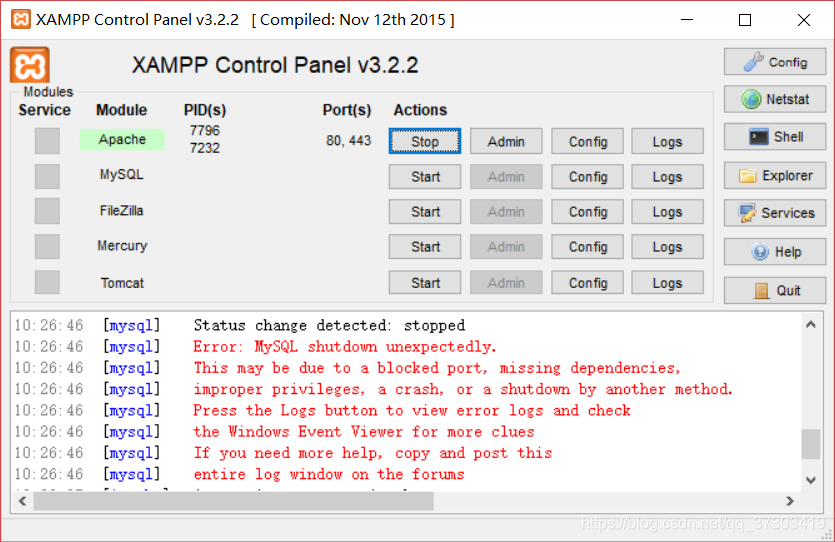Open Tomcat Config menu
This screenshot has width=835, height=542.
point(587,283)
